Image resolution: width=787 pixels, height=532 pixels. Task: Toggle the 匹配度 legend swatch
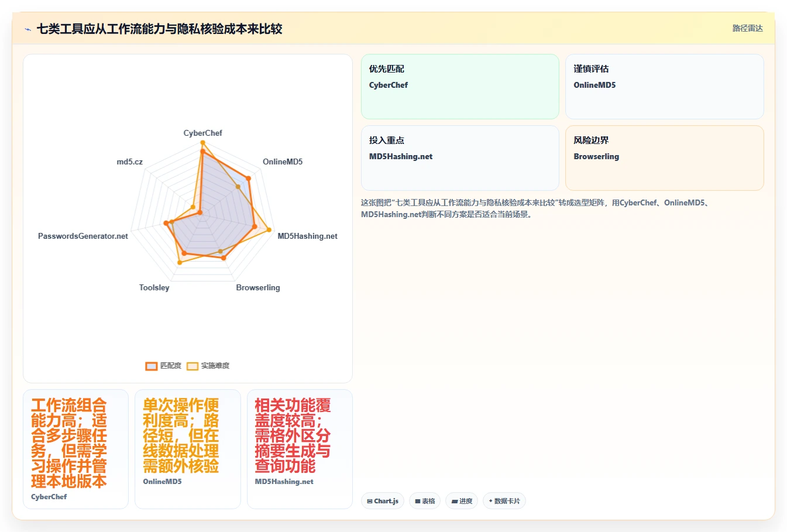tap(152, 366)
